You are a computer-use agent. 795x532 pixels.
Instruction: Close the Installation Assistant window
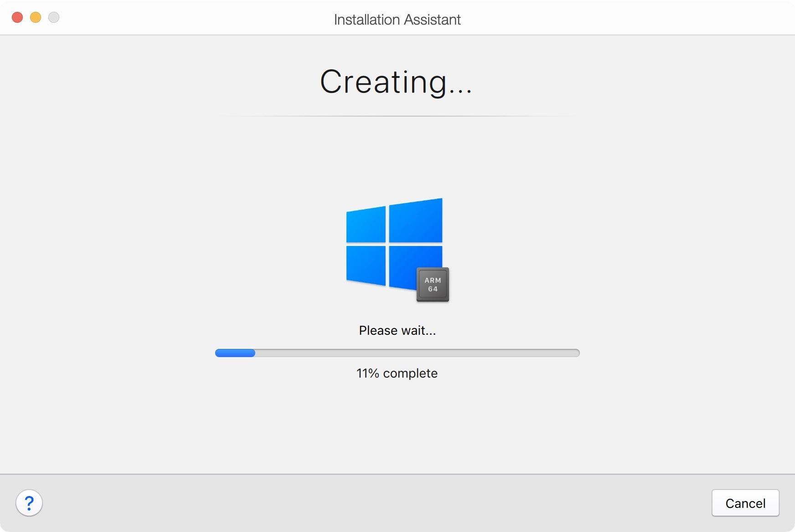[17, 17]
